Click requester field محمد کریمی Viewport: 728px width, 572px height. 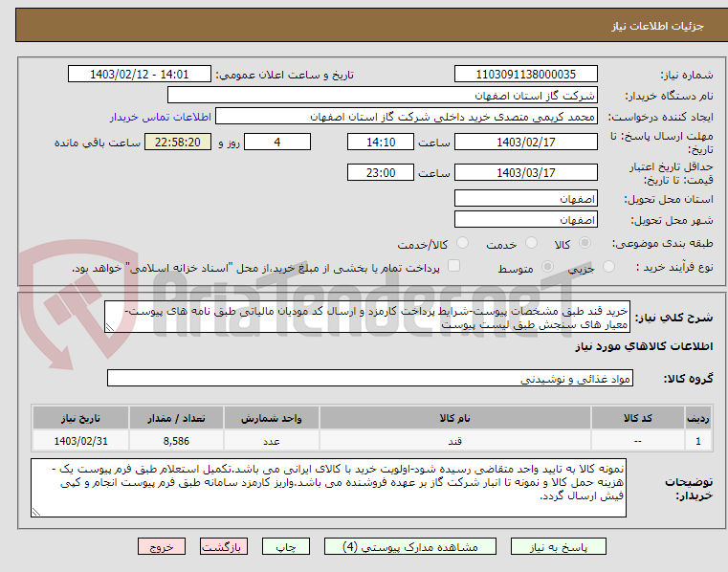point(407,117)
